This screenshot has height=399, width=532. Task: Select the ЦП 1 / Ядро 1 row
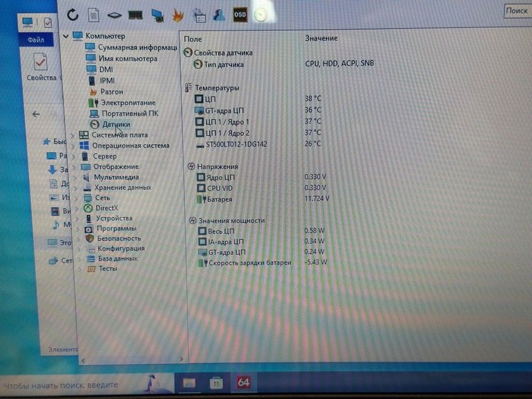tap(258, 121)
